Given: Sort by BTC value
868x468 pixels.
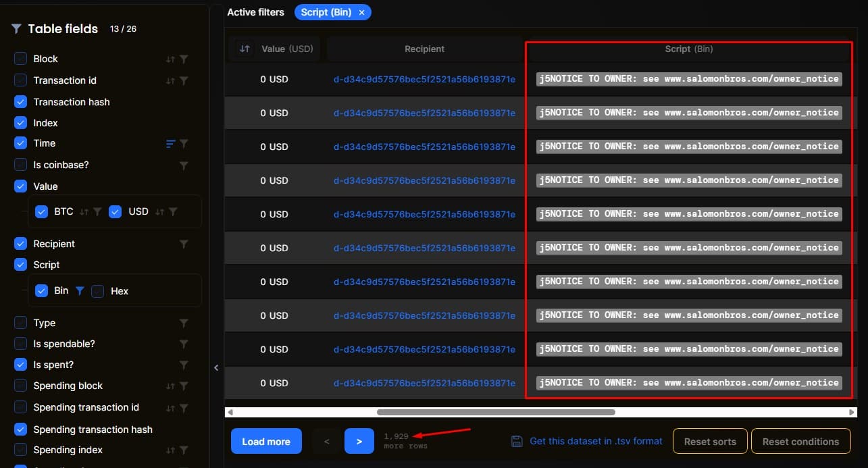Looking at the screenshot, I should coord(84,212).
